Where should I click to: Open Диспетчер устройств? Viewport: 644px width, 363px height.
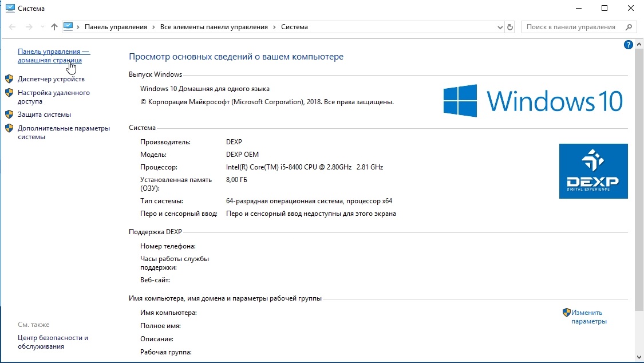coord(51,79)
